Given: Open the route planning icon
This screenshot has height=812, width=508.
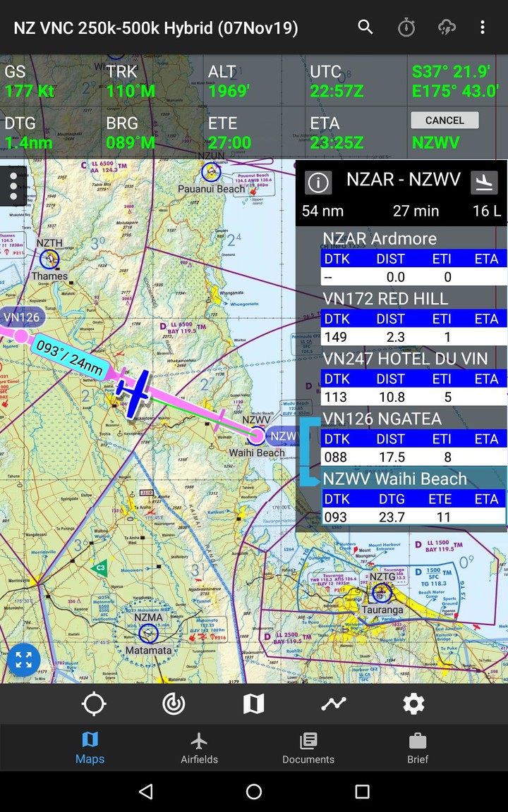Looking at the screenshot, I should (x=334, y=703).
